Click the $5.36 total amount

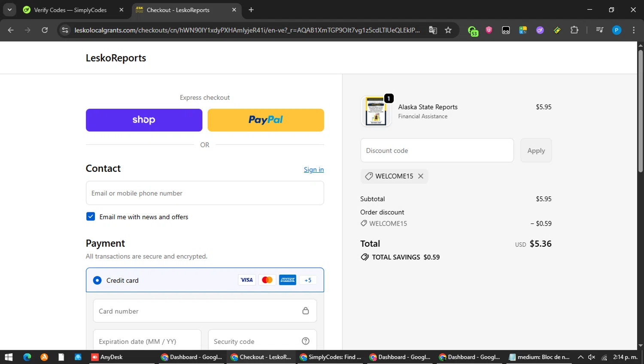(541, 244)
